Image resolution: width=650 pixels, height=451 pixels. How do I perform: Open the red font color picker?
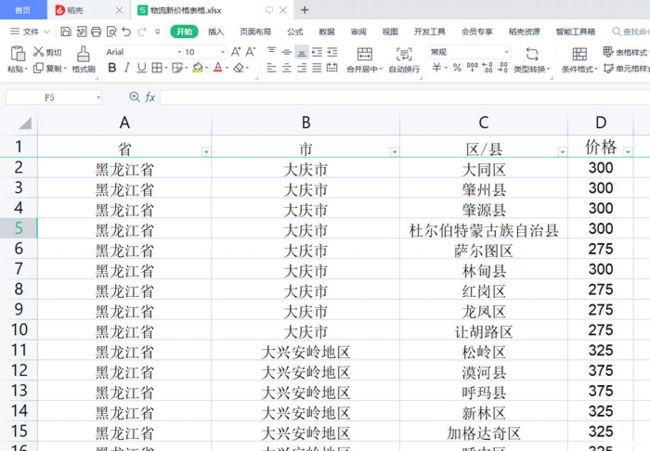[218, 68]
